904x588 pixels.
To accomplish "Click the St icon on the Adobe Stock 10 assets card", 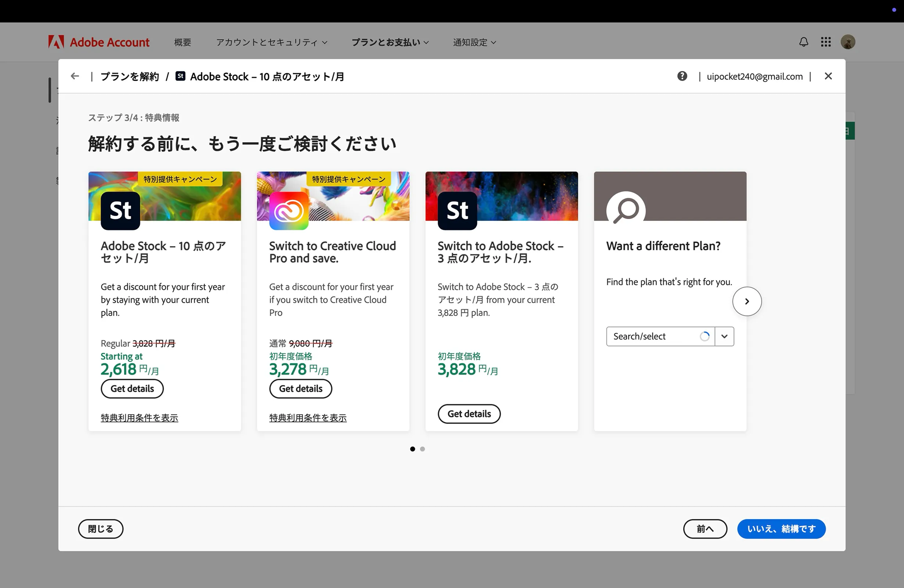I will pos(121,211).
